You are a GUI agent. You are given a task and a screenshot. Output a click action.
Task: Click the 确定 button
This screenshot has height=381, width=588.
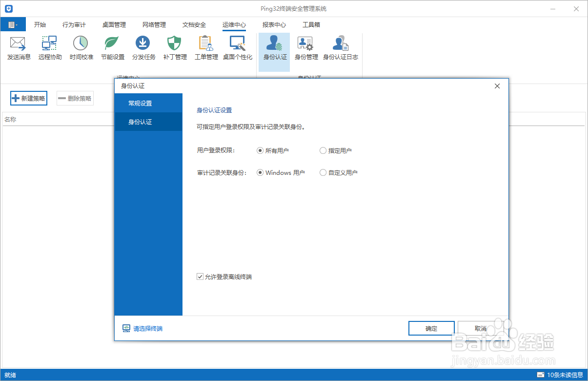click(x=431, y=328)
